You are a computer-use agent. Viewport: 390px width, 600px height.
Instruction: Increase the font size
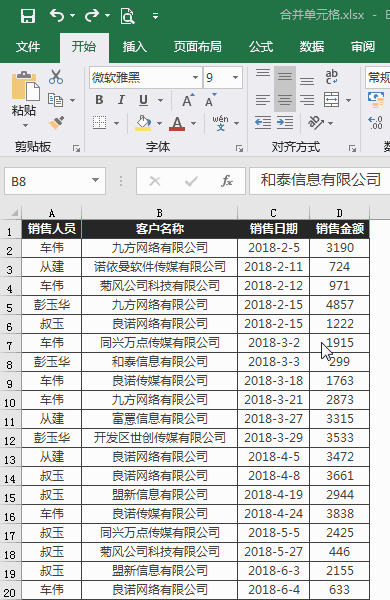pyautogui.click(x=188, y=100)
